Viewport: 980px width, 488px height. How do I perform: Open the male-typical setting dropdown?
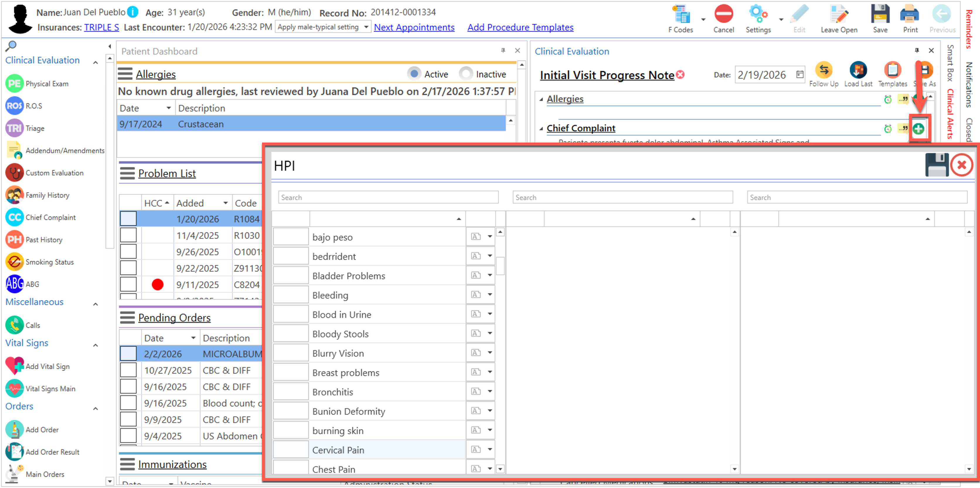pos(366,27)
